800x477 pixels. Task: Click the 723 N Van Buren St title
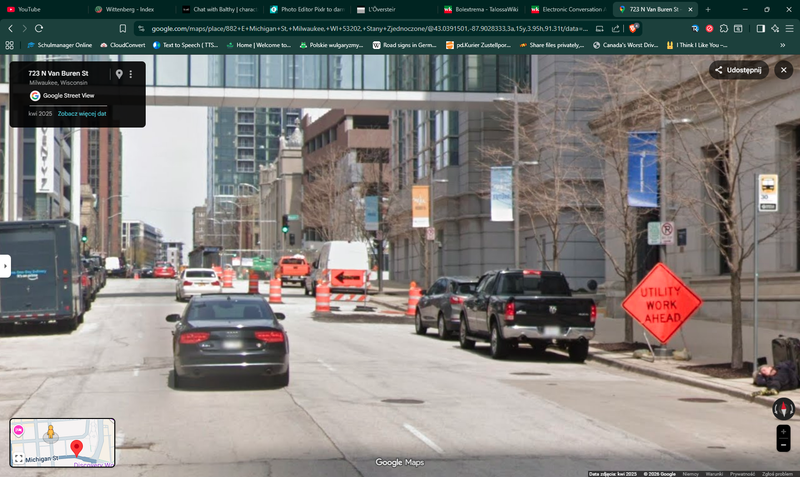click(58, 73)
